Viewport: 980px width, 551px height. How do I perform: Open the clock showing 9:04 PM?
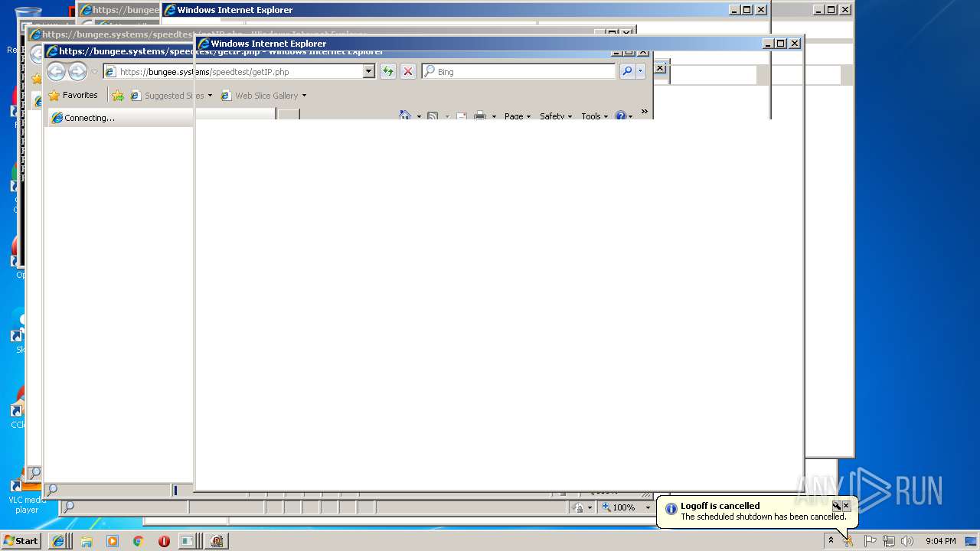pos(941,541)
